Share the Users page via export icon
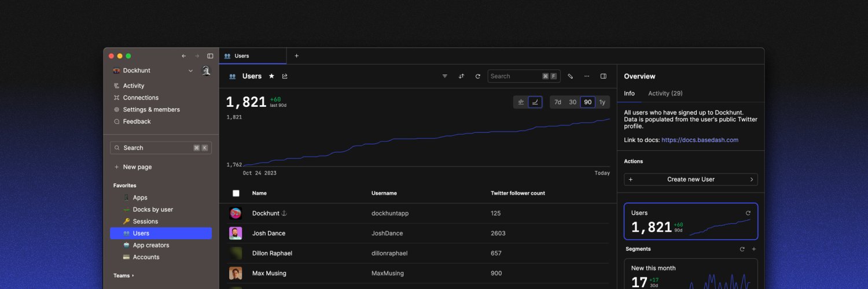 coord(285,76)
